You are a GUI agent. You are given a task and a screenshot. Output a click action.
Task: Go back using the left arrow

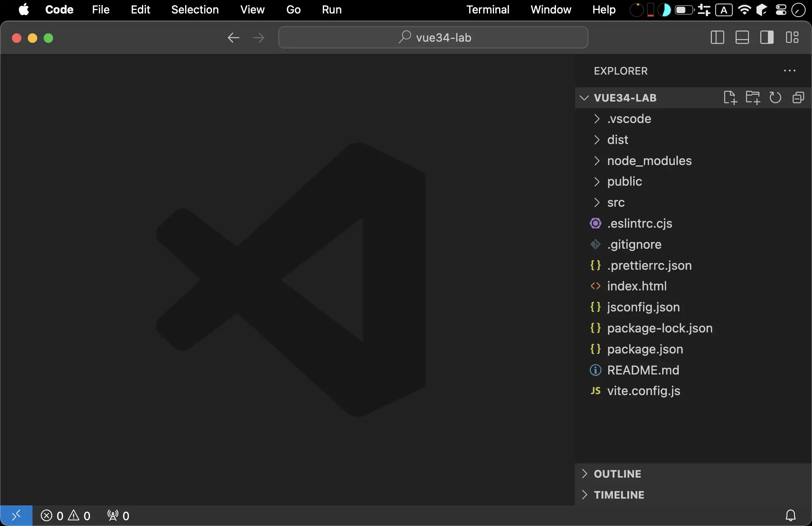[x=234, y=38]
